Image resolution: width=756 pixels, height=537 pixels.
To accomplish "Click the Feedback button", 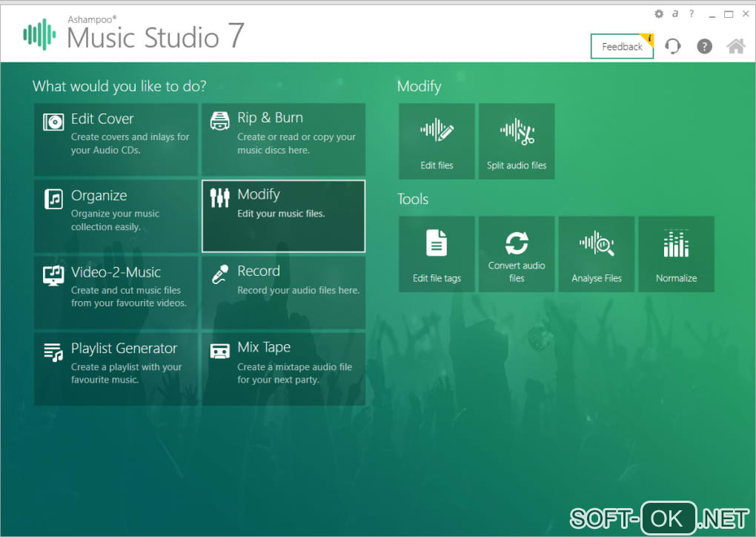I will 622,46.
